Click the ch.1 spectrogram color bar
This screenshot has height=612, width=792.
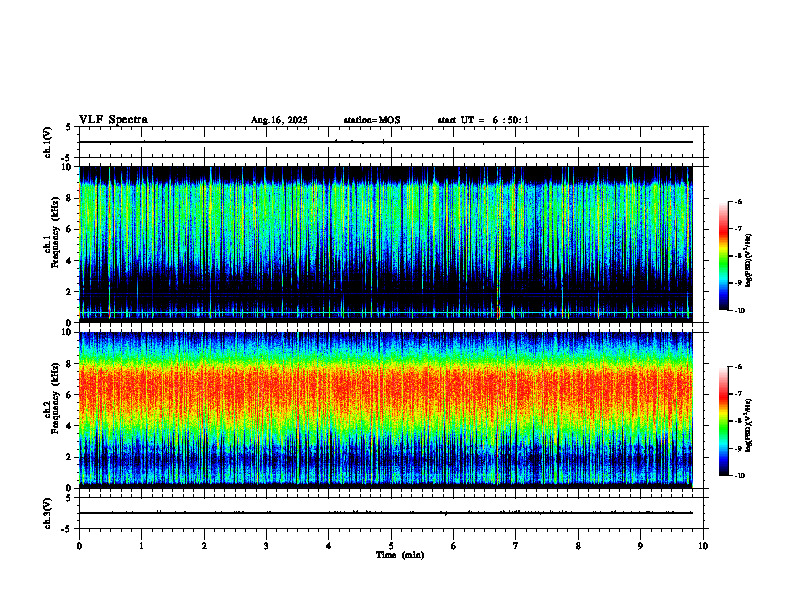[723, 256]
